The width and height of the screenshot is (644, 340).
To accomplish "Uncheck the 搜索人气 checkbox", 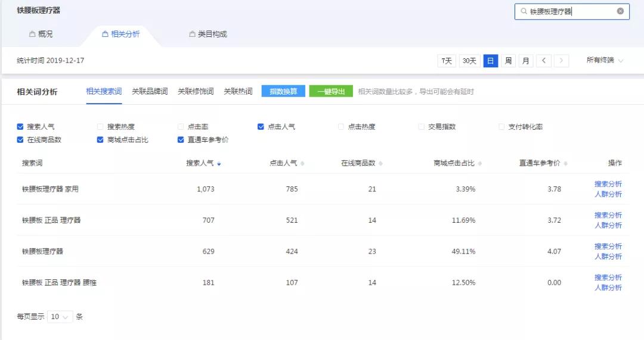I will coord(20,127).
